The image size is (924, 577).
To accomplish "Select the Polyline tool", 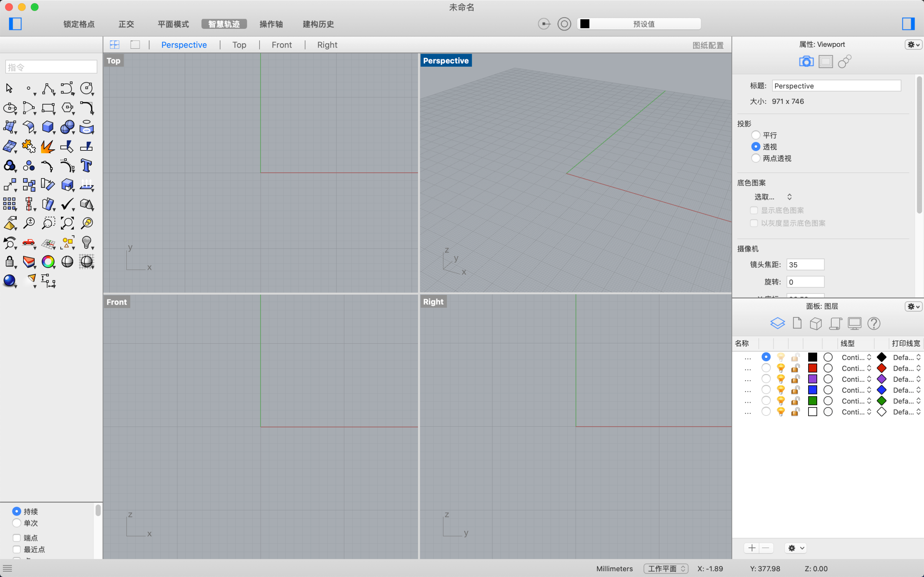I will [48, 89].
